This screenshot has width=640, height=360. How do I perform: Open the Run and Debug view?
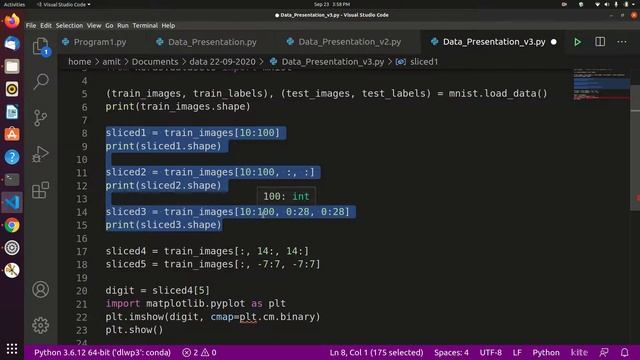(x=40, y=154)
